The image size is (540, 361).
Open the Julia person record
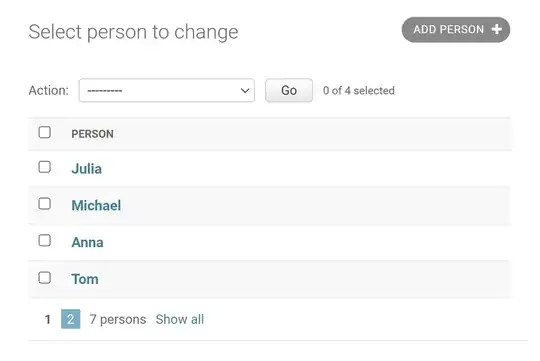[86, 169]
